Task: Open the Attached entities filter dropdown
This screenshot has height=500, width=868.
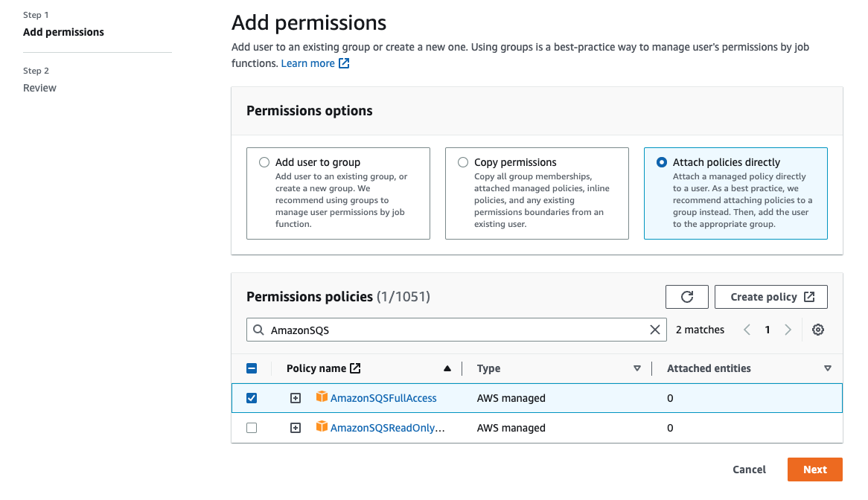Action: [x=828, y=368]
